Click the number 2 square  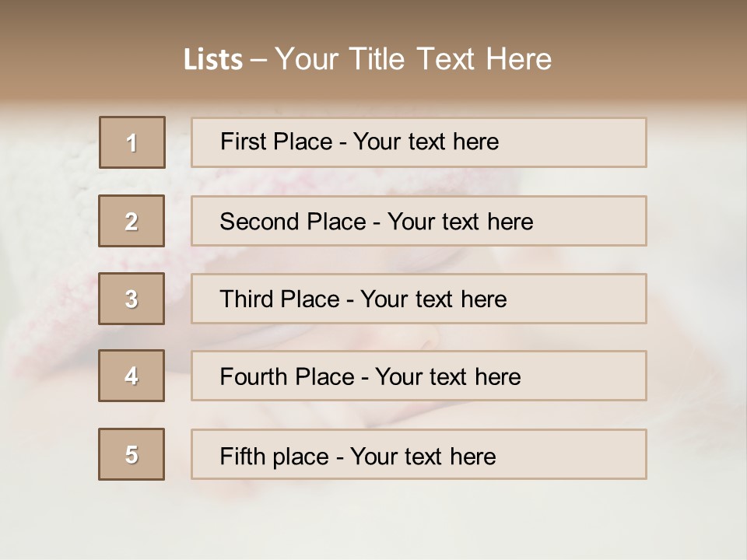[x=132, y=221]
